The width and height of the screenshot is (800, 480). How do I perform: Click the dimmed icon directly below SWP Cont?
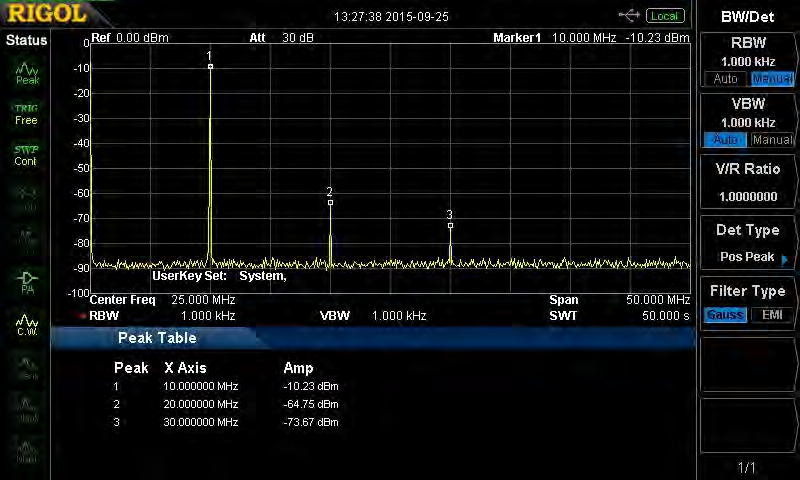27,198
